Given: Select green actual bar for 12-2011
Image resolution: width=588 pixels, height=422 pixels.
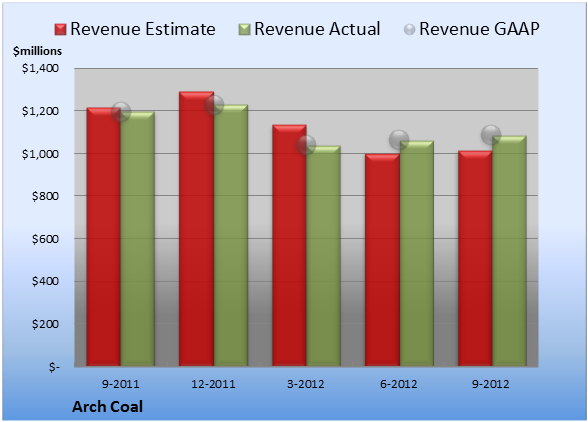Looking at the screenshot, I should tap(231, 235).
